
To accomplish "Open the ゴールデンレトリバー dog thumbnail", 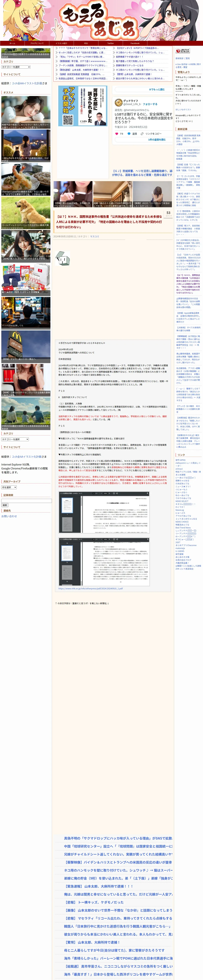I will click(26, 213).
